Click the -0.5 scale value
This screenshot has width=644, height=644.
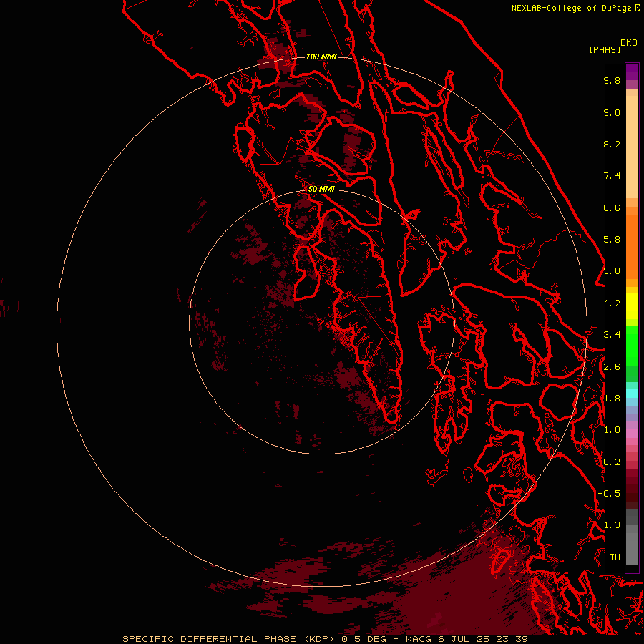click(x=609, y=494)
